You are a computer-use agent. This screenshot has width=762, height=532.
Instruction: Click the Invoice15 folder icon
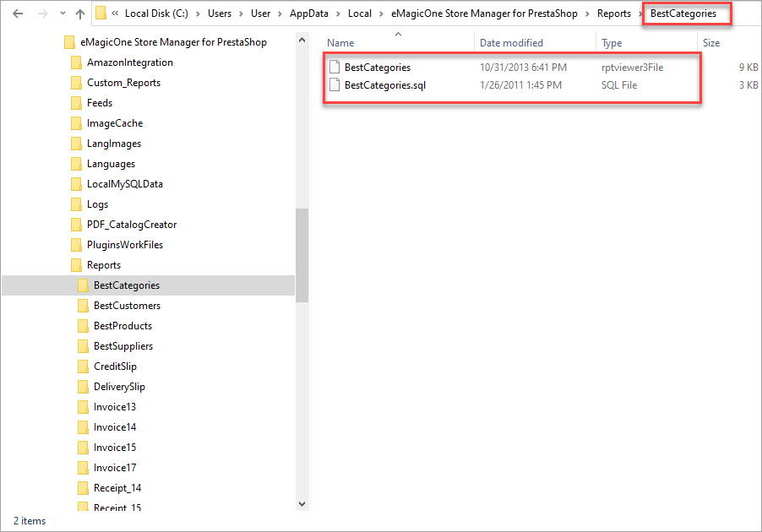83,448
